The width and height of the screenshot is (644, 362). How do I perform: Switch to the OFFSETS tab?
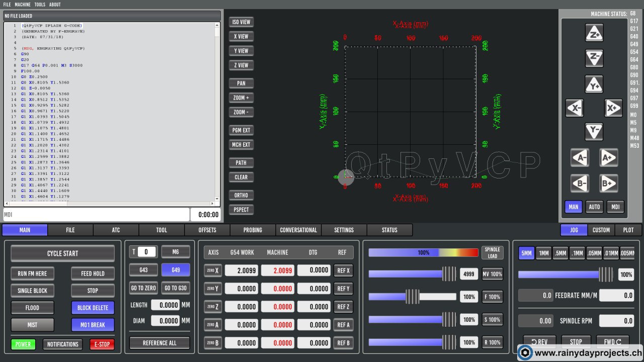[x=207, y=230]
